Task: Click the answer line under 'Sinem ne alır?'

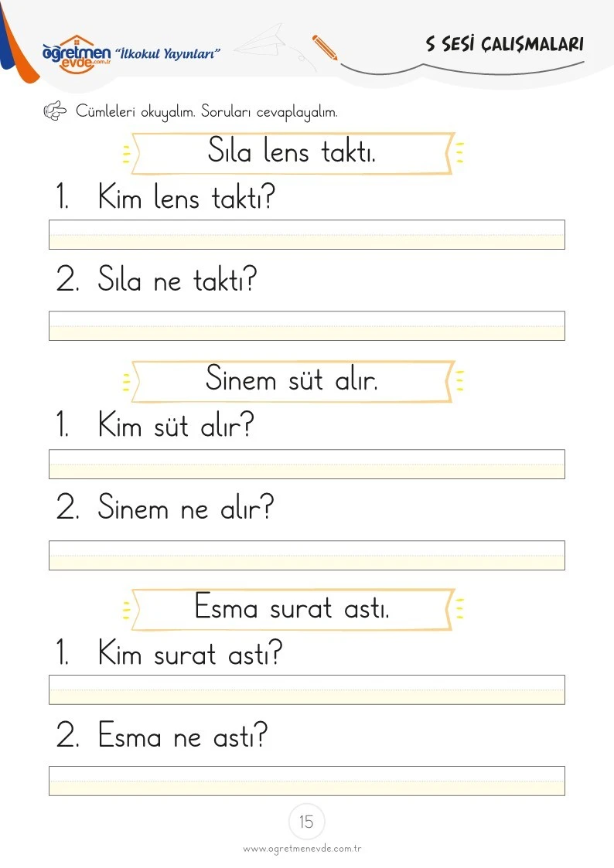Action: pyautogui.click(x=307, y=555)
